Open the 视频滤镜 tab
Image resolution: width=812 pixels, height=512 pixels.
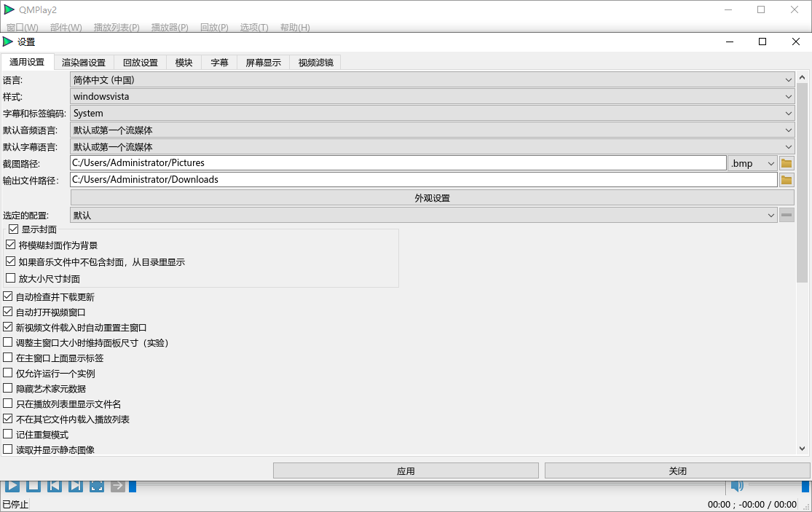click(x=315, y=63)
